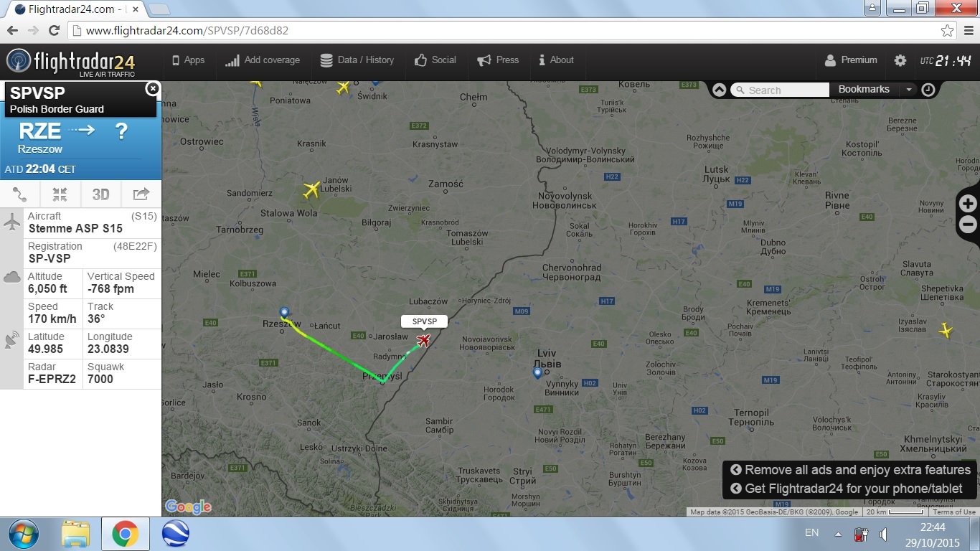The height and width of the screenshot is (551, 980).
Task: Open the Data / History menu
Action: (357, 60)
